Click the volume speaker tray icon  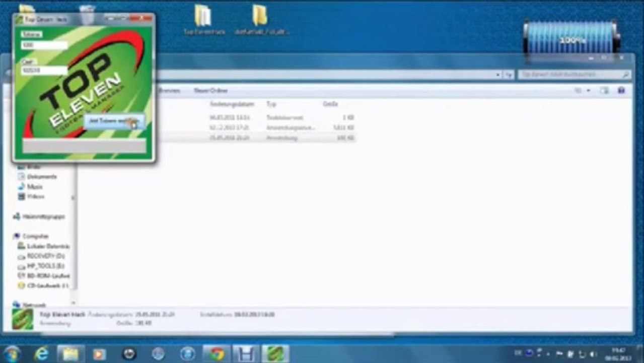592,354
